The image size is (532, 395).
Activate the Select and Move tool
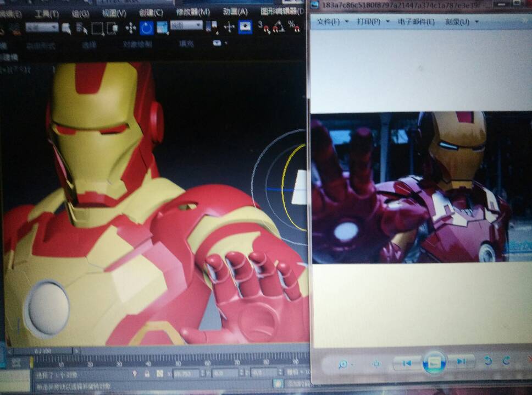click(x=131, y=28)
